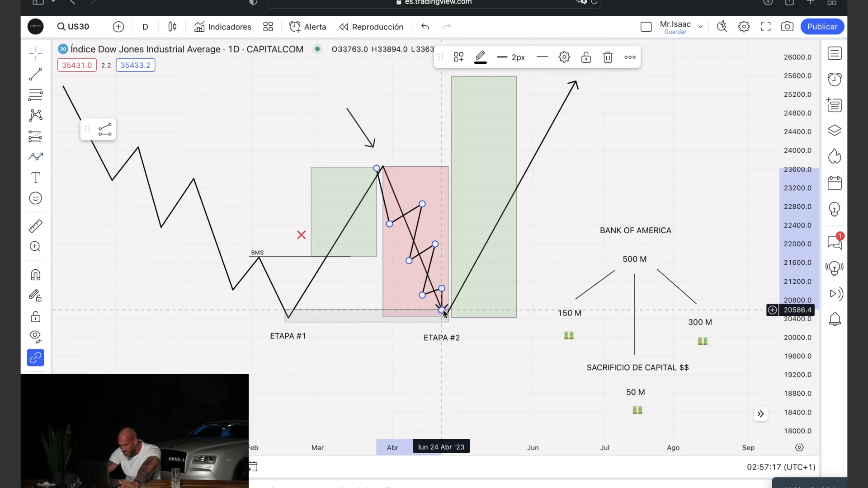Image resolution: width=868 pixels, height=488 pixels.
Task: Start Reproducción bar replay
Action: pyautogui.click(x=371, y=27)
